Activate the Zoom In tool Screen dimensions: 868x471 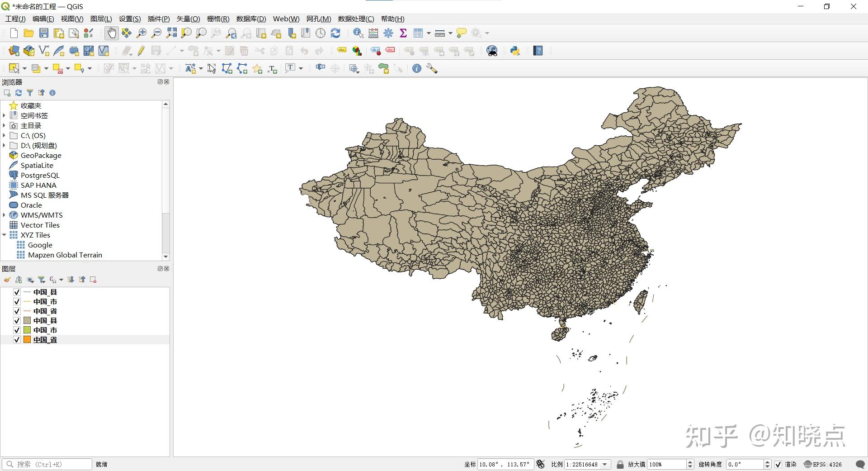tap(142, 33)
